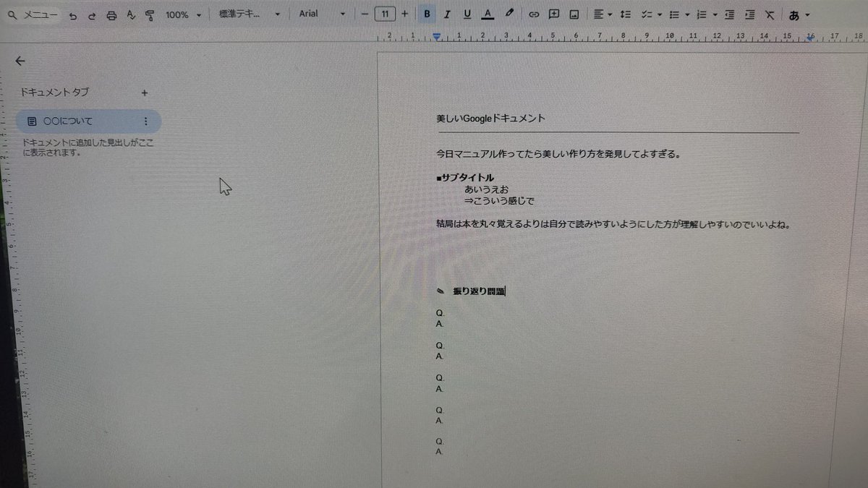Image resolution: width=868 pixels, height=488 pixels.
Task: Select the Paint format tool
Action: (x=150, y=14)
